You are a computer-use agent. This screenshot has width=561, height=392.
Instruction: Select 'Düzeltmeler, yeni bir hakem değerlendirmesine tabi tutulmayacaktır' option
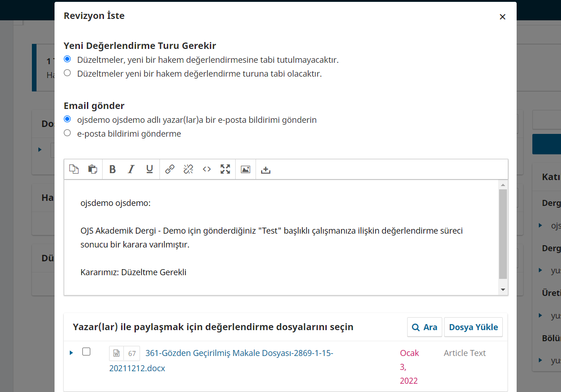coord(67,59)
